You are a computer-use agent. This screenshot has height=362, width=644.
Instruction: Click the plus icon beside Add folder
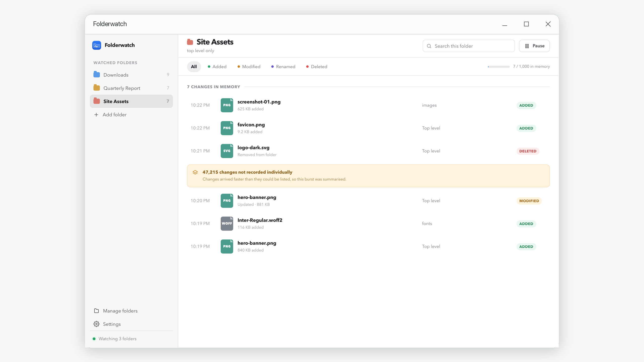[96, 115]
